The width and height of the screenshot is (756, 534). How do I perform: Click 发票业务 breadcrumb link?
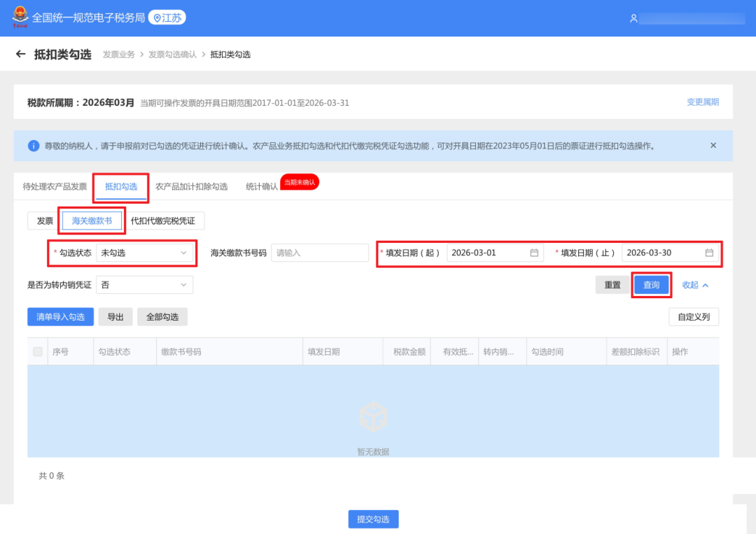118,55
